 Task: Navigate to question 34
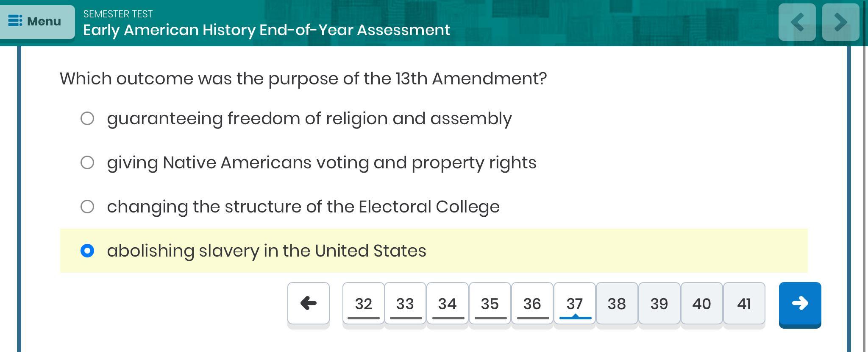pos(448,304)
